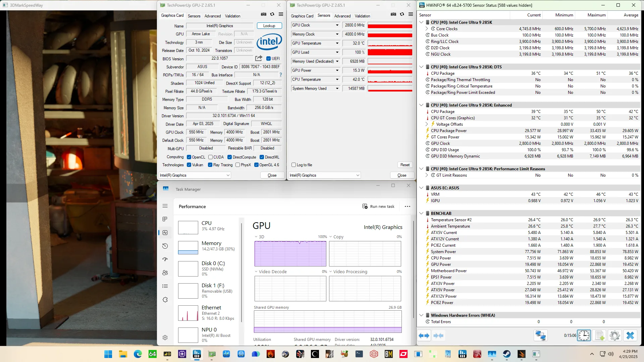The image size is (644, 362).
Task: Select Details icon in Task Manager sidebar
Action: coord(165,286)
